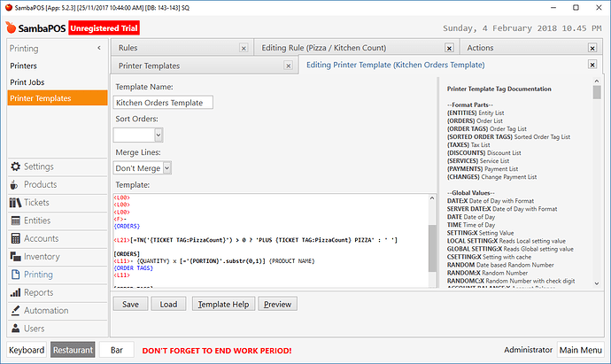
Task: Close the Actions tab
Action: (592, 48)
